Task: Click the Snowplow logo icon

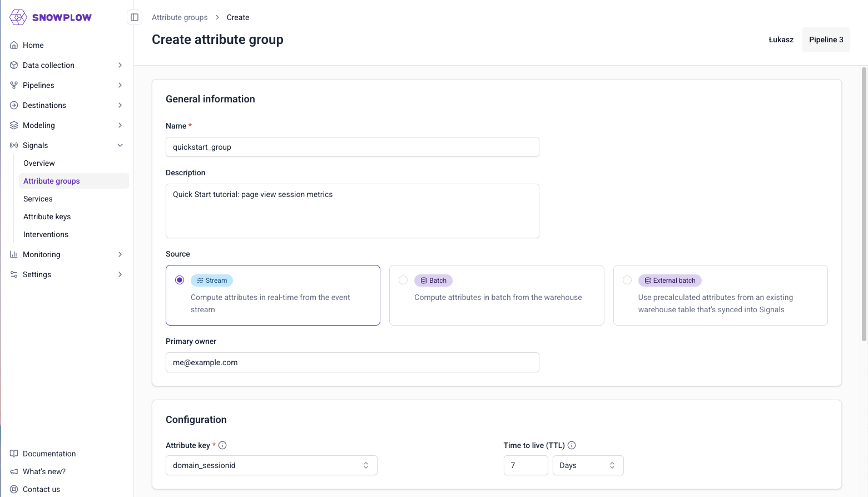Action: click(x=17, y=17)
